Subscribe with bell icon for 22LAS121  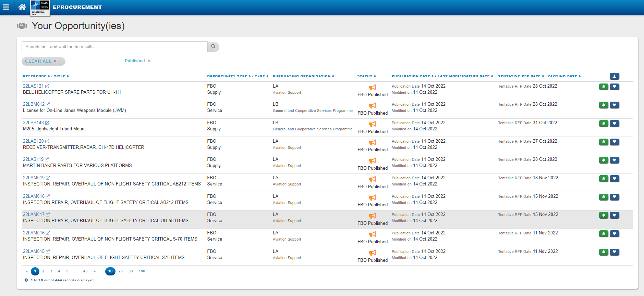click(604, 87)
